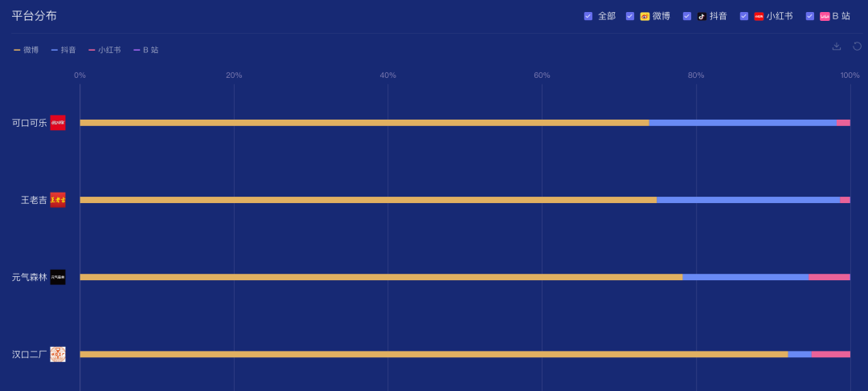Image resolution: width=868 pixels, height=391 pixels.
Task: Download the chart using the download icon
Action: 837,46
